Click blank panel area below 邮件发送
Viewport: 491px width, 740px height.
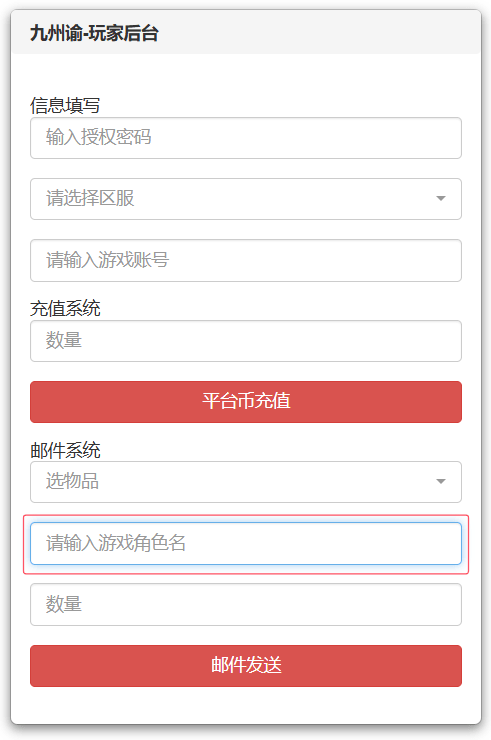tap(246, 706)
